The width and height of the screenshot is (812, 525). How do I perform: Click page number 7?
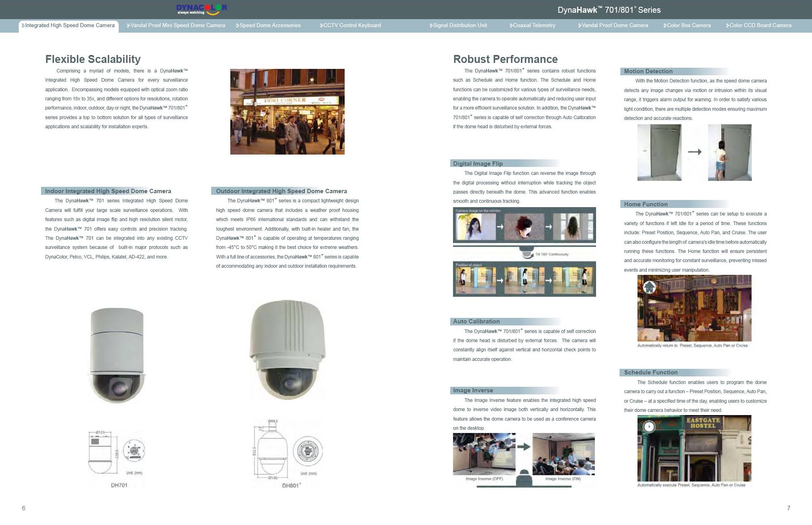click(x=788, y=508)
